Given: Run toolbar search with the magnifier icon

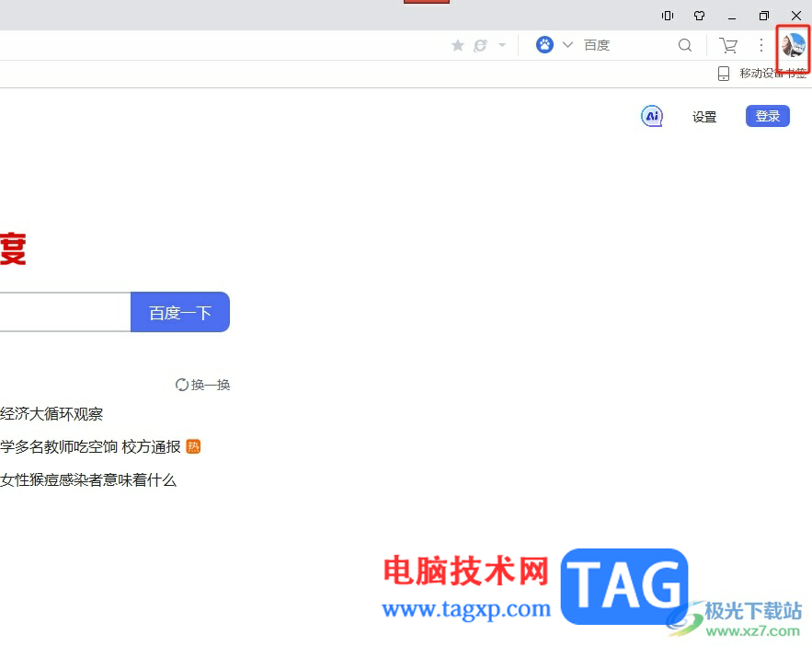Looking at the screenshot, I should 685,46.
